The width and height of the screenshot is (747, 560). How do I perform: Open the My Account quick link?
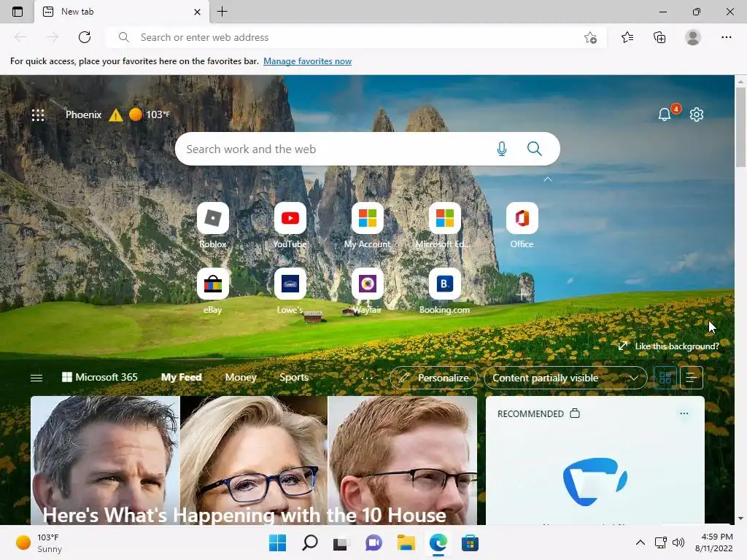coord(368,225)
